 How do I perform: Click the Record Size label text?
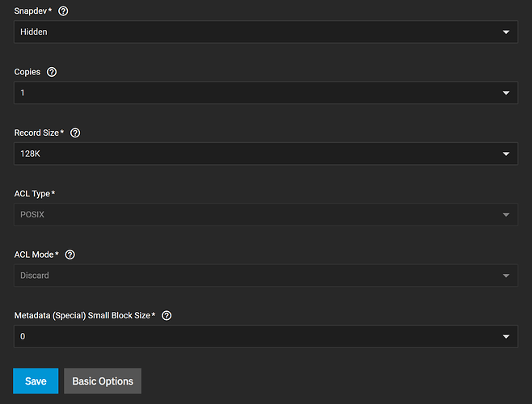tap(36, 133)
